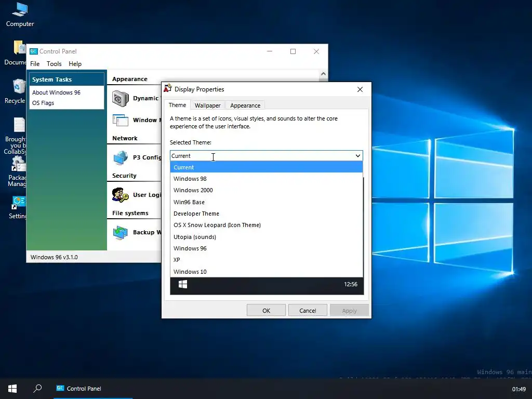Click the taskbar clock showing 01:49

click(x=519, y=389)
